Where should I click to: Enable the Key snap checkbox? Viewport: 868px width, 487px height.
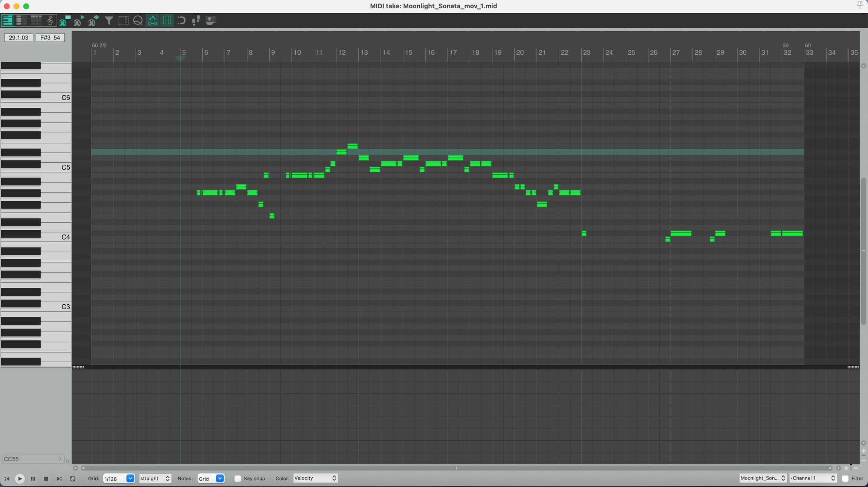click(238, 478)
